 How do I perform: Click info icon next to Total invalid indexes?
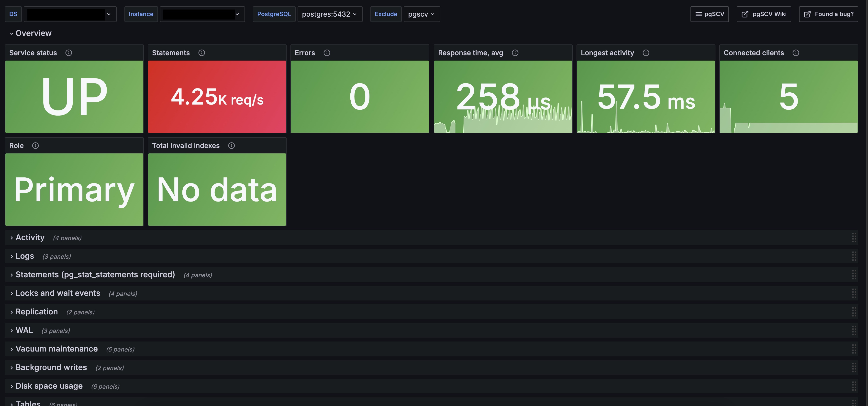coord(231,145)
